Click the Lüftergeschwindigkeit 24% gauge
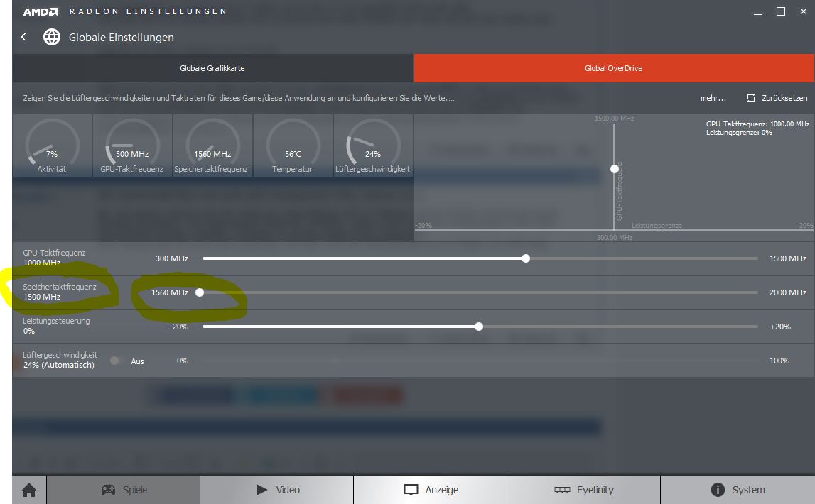Image resolution: width=815 pixels, height=504 pixels. (372, 146)
